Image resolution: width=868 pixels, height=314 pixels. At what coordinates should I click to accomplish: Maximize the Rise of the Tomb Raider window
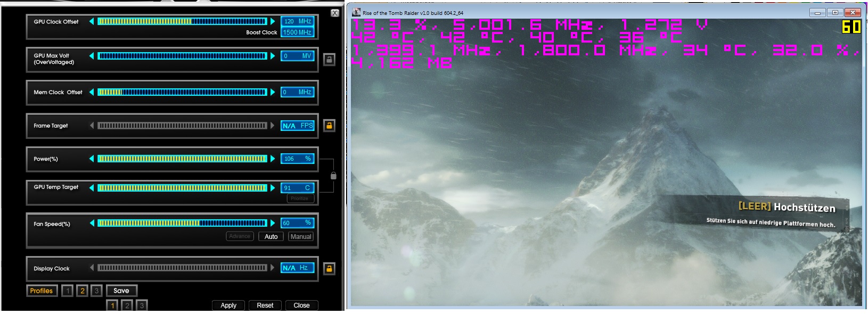pos(835,12)
